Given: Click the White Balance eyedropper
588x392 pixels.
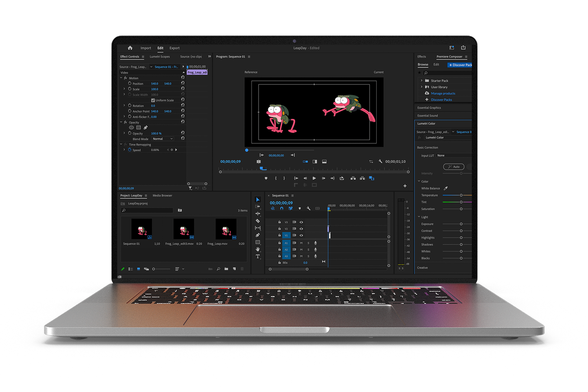Looking at the screenshot, I should pos(446,188).
